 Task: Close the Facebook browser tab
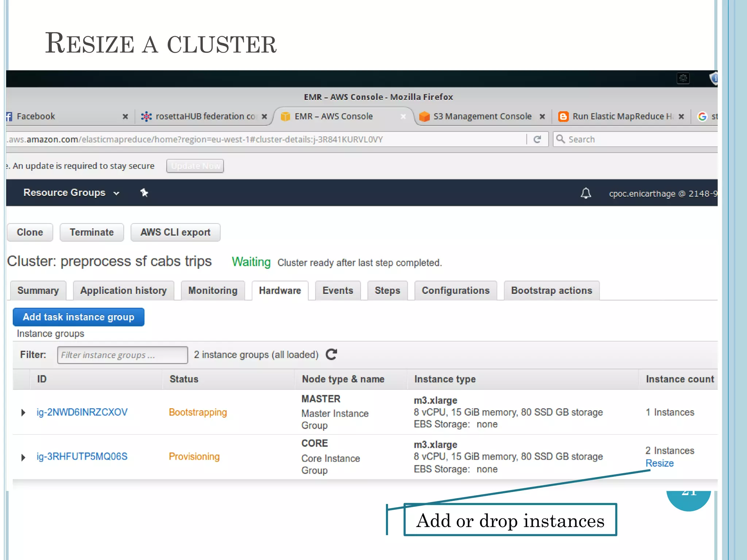tap(125, 116)
